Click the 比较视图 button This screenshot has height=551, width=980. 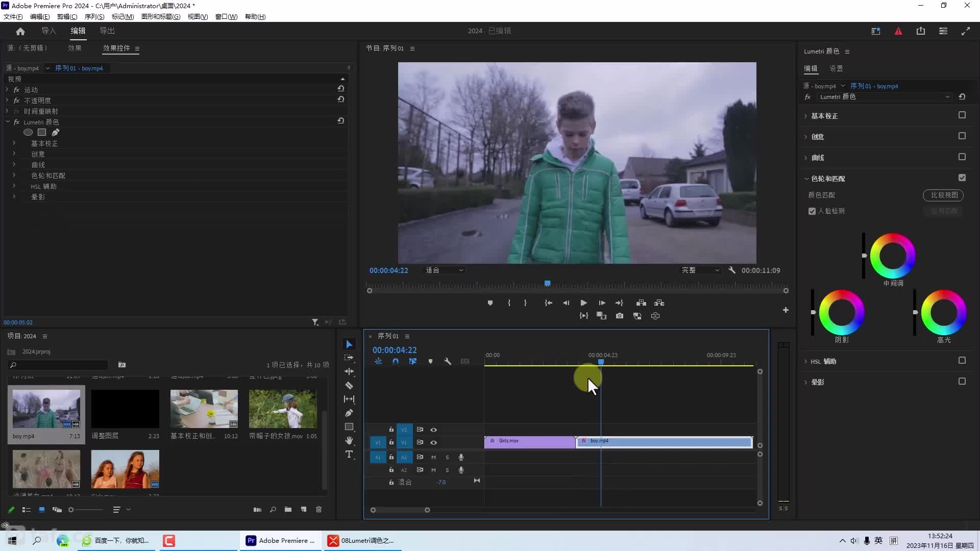943,195
